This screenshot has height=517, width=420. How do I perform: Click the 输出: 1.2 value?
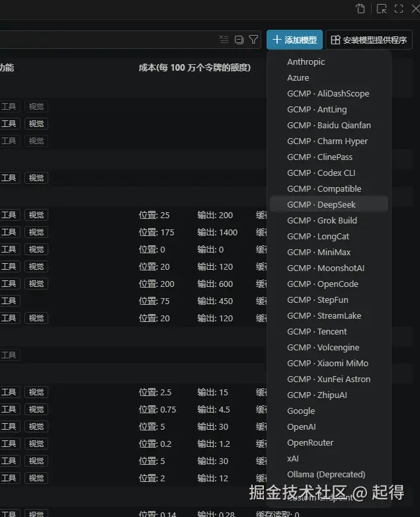pos(214,444)
